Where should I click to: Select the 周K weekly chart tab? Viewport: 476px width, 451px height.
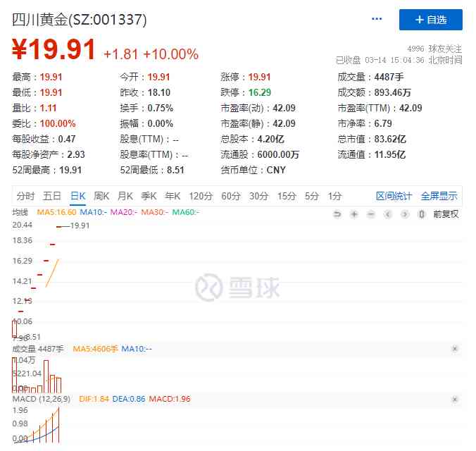point(102,196)
